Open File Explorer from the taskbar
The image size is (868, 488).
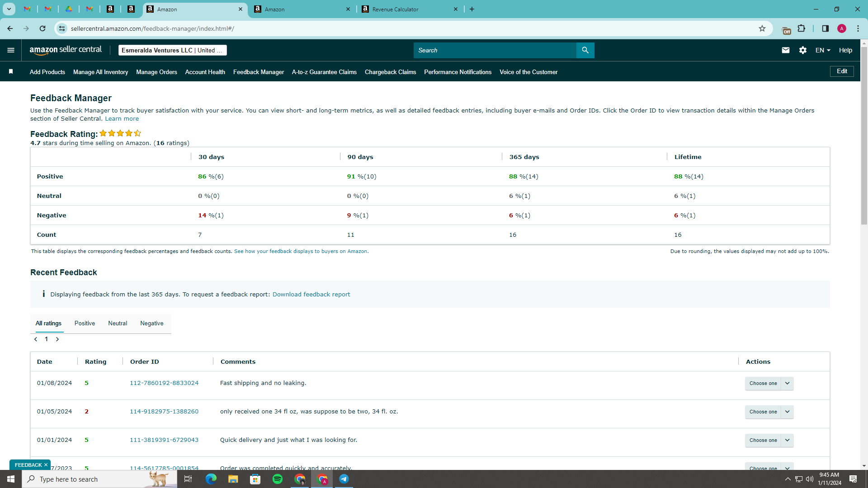(233, 479)
